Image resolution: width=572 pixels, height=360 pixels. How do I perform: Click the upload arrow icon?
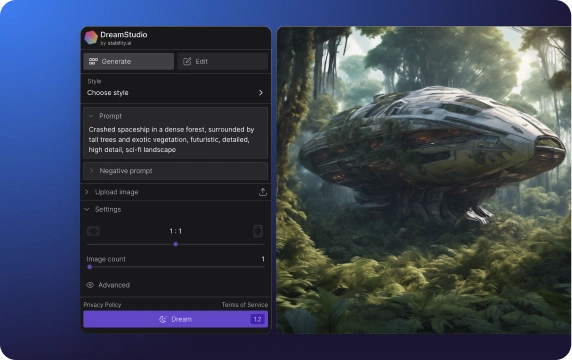tap(263, 192)
